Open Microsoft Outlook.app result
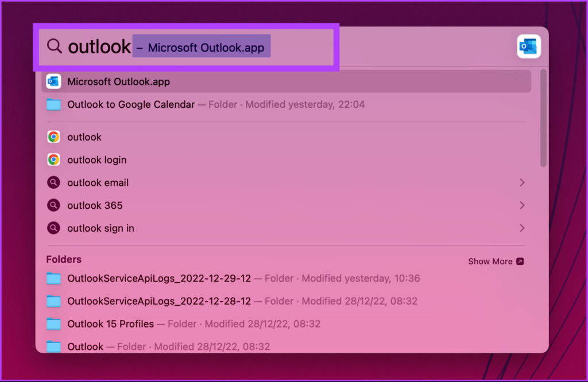This screenshot has width=588, height=382. 286,81
